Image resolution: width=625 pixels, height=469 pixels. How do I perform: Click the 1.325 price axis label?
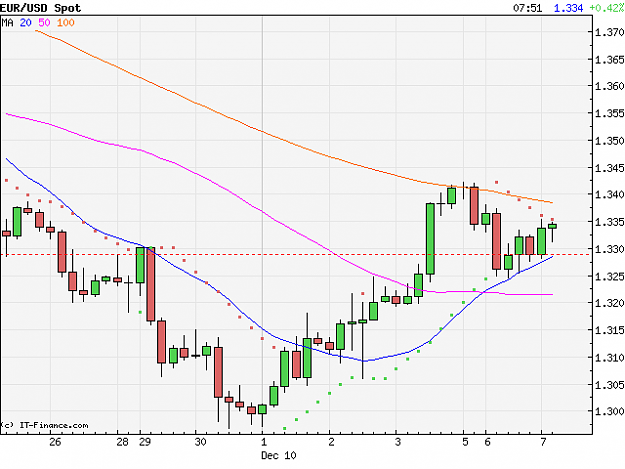609,276
